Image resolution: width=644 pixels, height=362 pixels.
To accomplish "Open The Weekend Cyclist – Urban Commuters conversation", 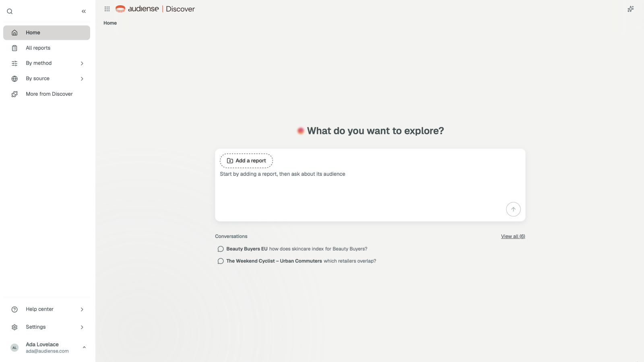I will pos(297,261).
